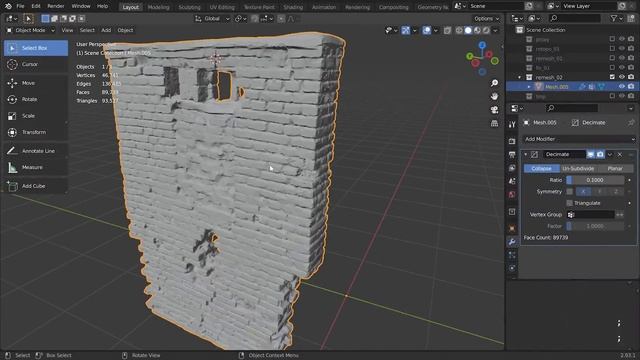The width and height of the screenshot is (640, 360).
Task: Click the Select Box tool
Action: pos(36,48)
